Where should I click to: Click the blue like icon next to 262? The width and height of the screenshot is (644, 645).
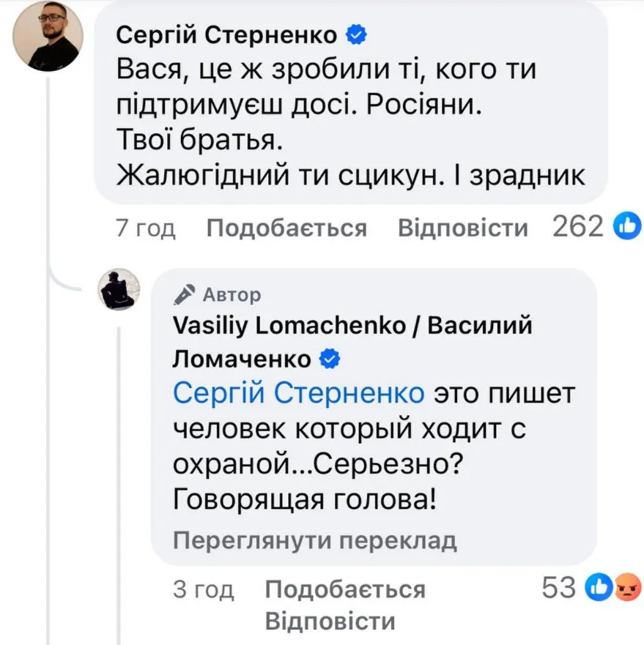pyautogui.click(x=629, y=228)
